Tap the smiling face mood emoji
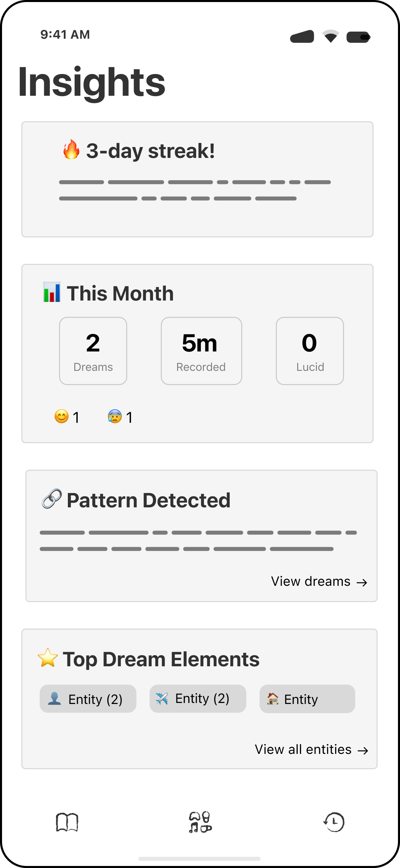The width and height of the screenshot is (400, 868). point(62,416)
